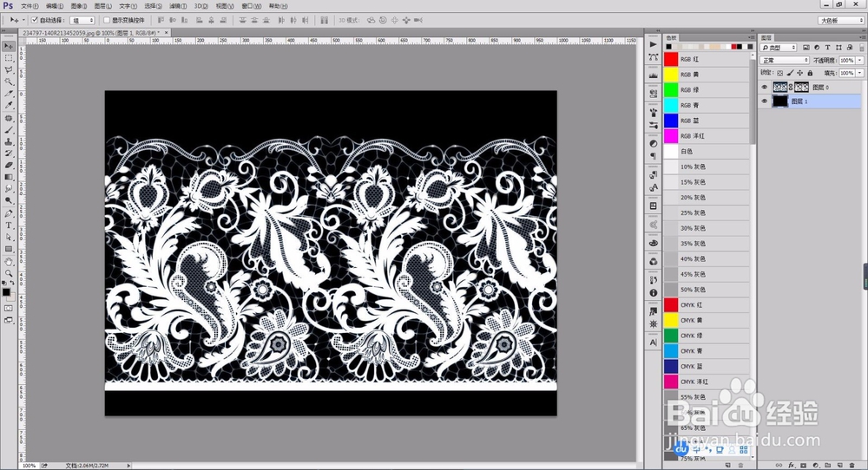This screenshot has height=470, width=868.
Task: Switch to the 图层 panel tab
Action: point(766,37)
